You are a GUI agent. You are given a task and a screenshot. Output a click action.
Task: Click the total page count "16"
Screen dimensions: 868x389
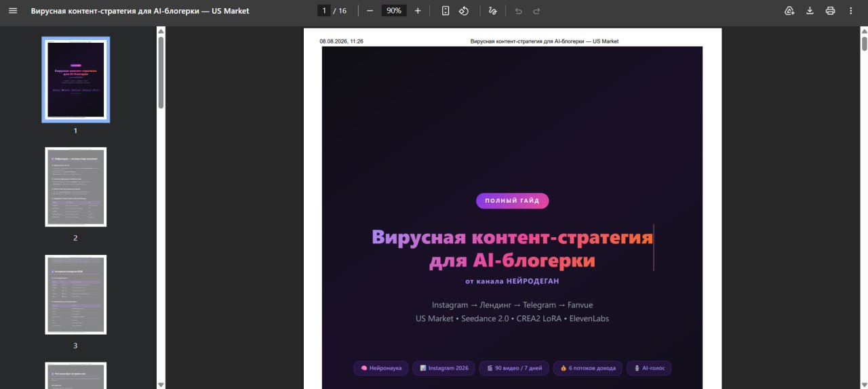[x=342, y=11]
